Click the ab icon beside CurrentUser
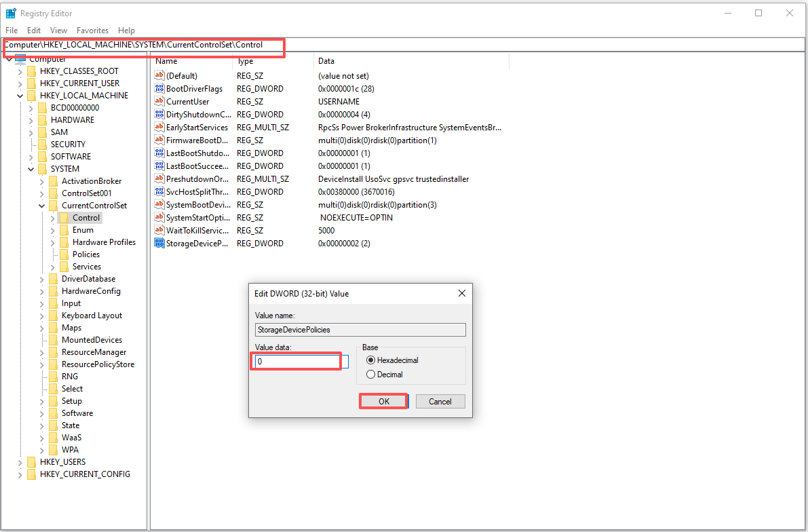The width and height of the screenshot is (808, 532). click(159, 101)
